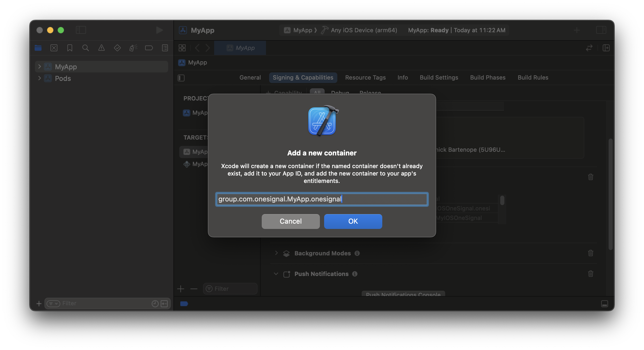Expand the MyApp project in navigator
Image resolution: width=644 pixels, height=350 pixels.
39,66
